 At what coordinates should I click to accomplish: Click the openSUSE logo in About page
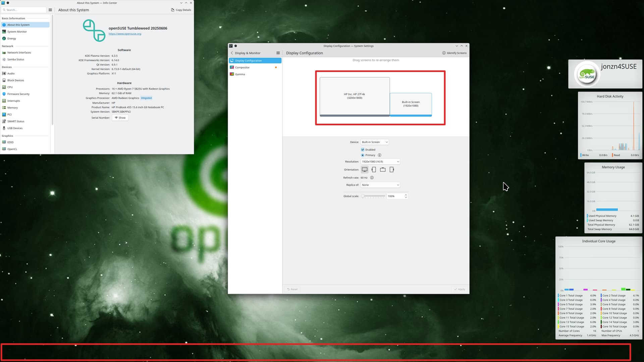(x=94, y=31)
